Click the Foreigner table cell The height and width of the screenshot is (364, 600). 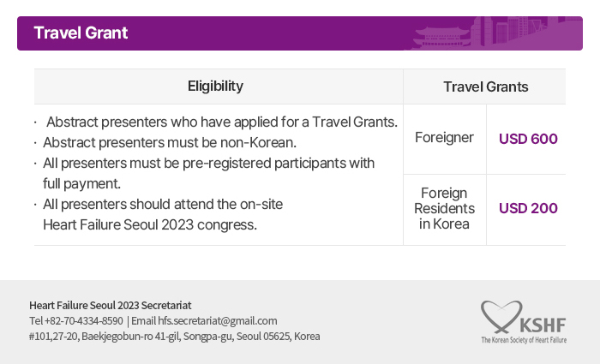(444, 138)
